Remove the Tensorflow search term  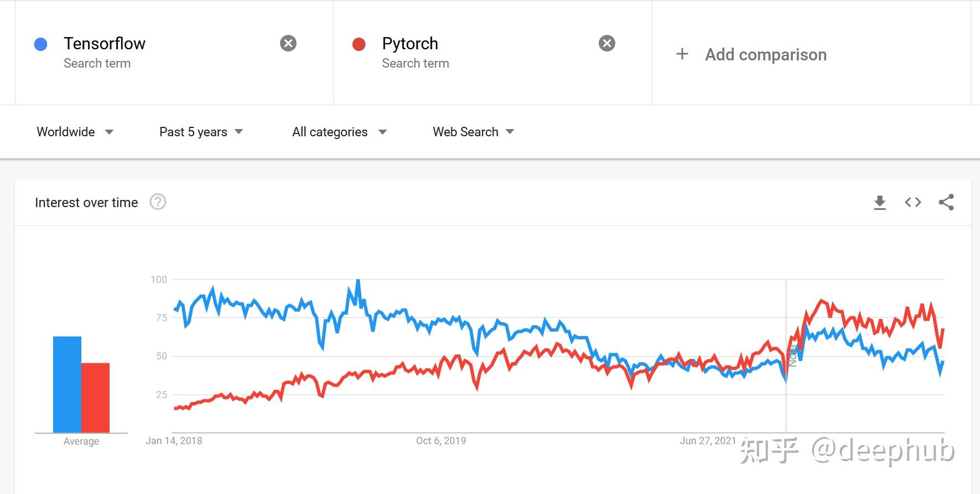(288, 43)
